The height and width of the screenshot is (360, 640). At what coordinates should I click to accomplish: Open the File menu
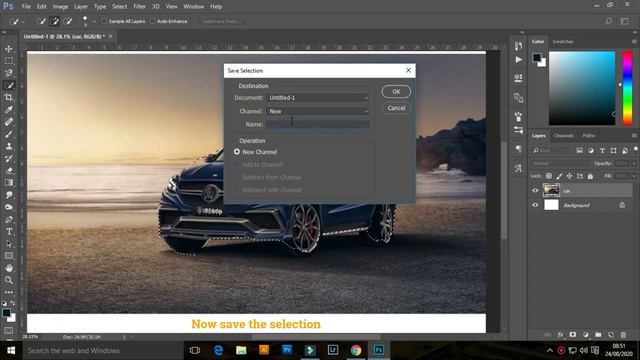coord(26,7)
